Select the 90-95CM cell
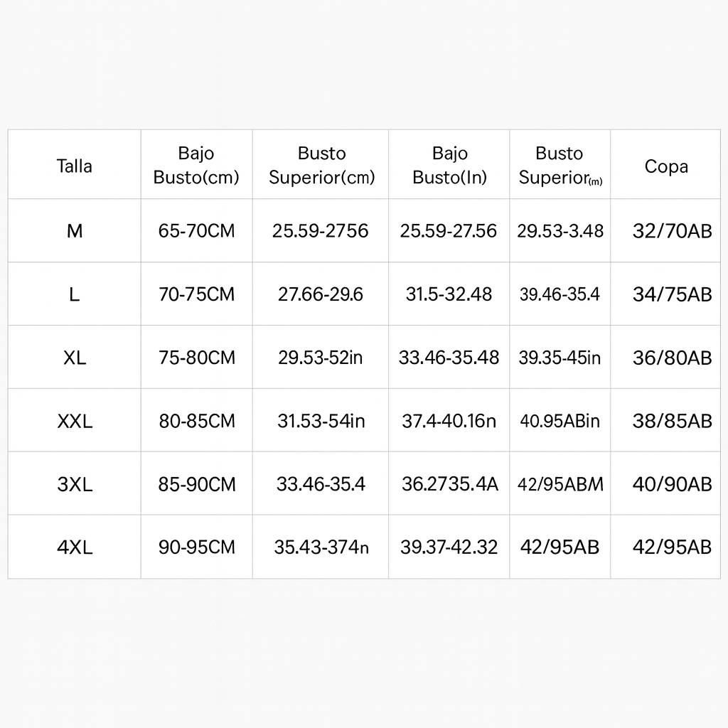The width and height of the screenshot is (728, 728). pos(196,547)
